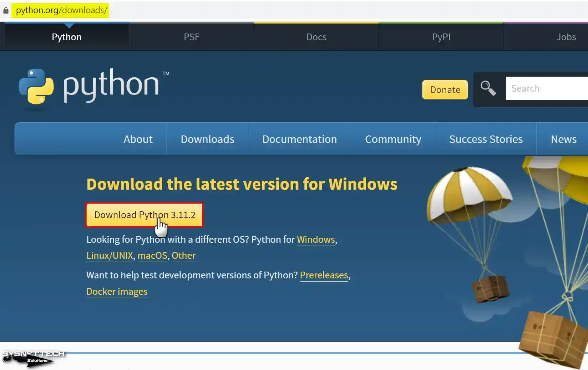Screen dimensions: 588x370
Task: Follow the macOS link
Action: [x=152, y=256]
